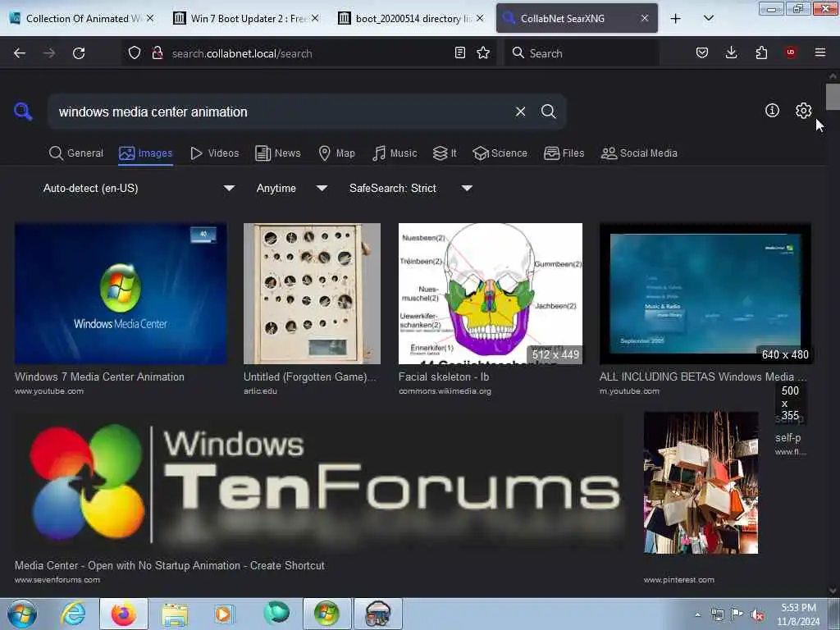Viewport: 840px width, 630px height.
Task: Select the General search category
Action: click(76, 153)
